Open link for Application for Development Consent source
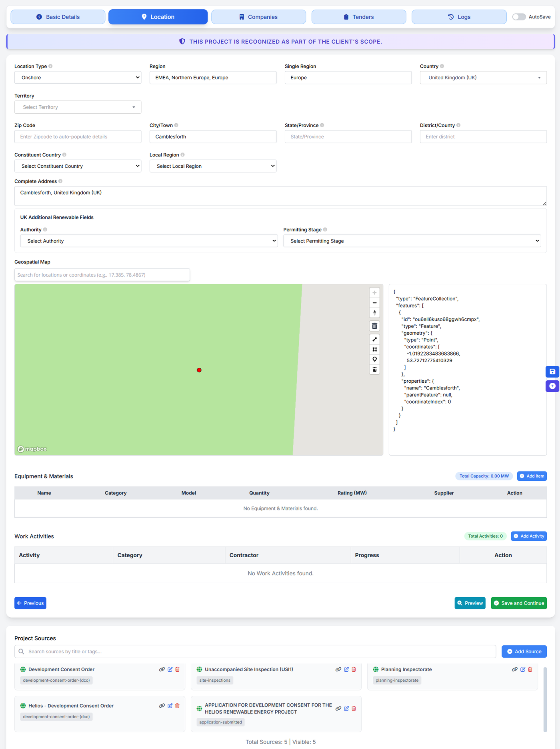 [x=338, y=709]
